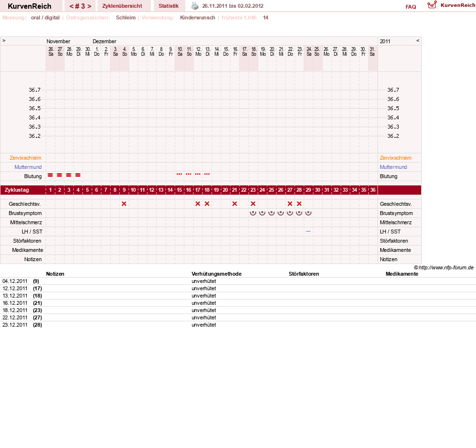Viewport: 476px width, 448px height.
Task: Click the Dezember month label
Action: click(x=104, y=41)
